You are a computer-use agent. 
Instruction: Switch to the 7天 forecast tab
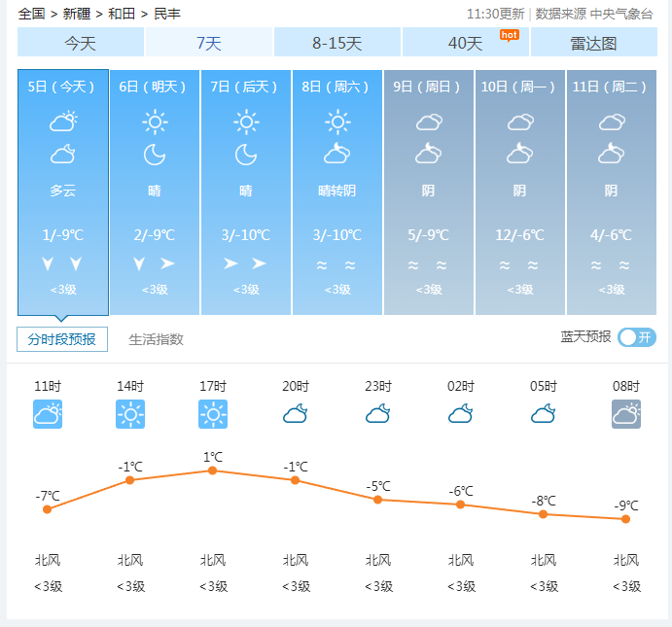209,43
